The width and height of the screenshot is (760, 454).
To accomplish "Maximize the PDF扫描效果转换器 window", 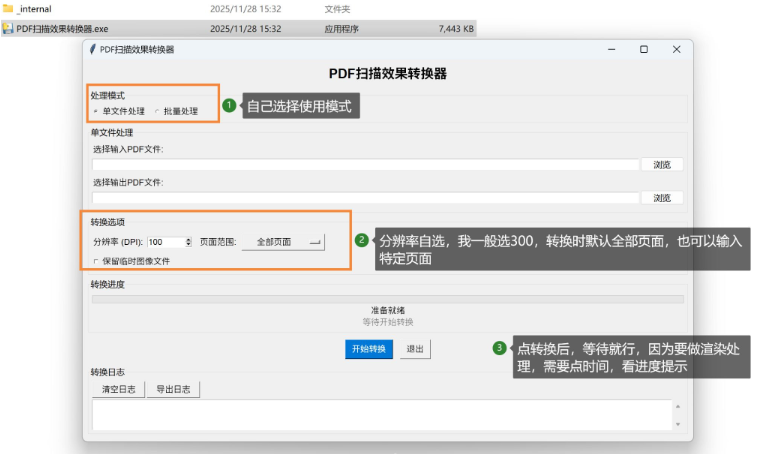I will (644, 49).
